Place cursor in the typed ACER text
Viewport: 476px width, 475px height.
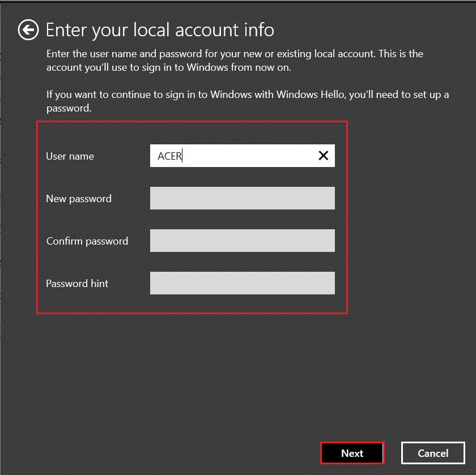tap(169, 156)
